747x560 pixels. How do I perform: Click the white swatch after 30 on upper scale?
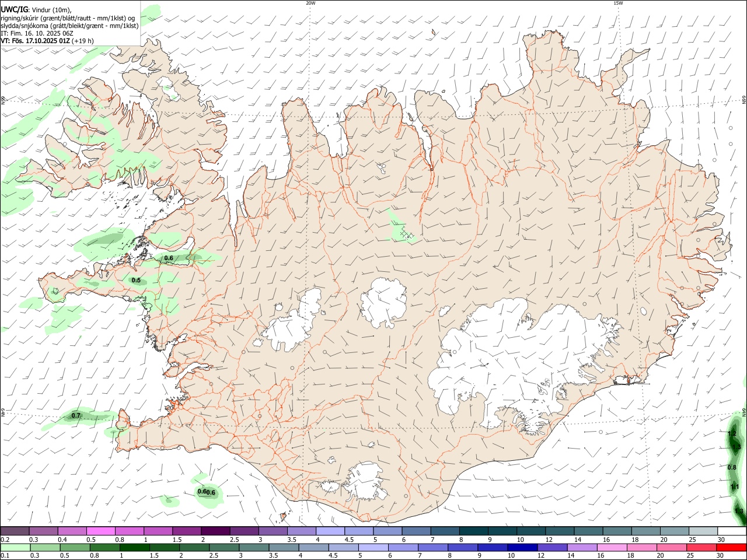tap(732, 531)
